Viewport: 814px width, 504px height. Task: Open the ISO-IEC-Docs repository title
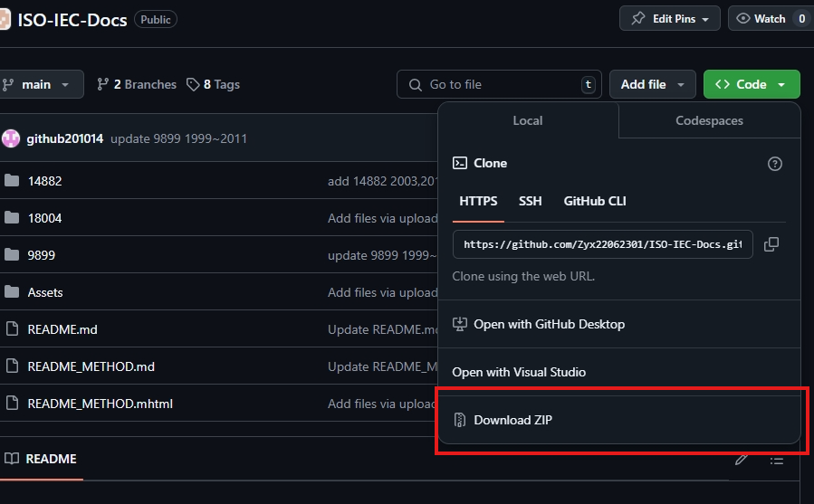pos(72,20)
